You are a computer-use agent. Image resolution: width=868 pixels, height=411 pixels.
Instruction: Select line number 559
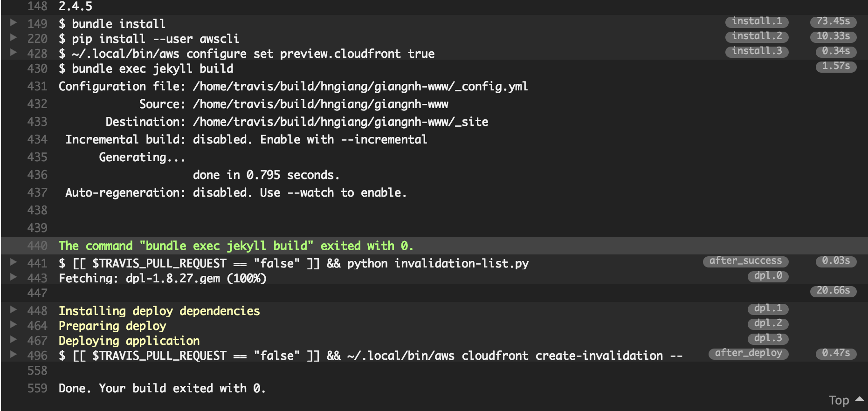[37, 388]
